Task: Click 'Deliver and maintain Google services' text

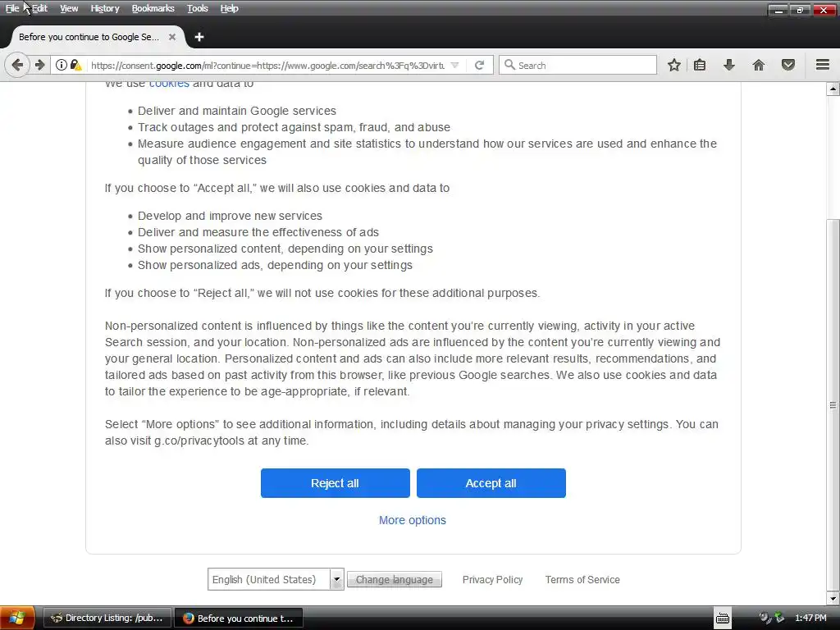Action: 237,111
